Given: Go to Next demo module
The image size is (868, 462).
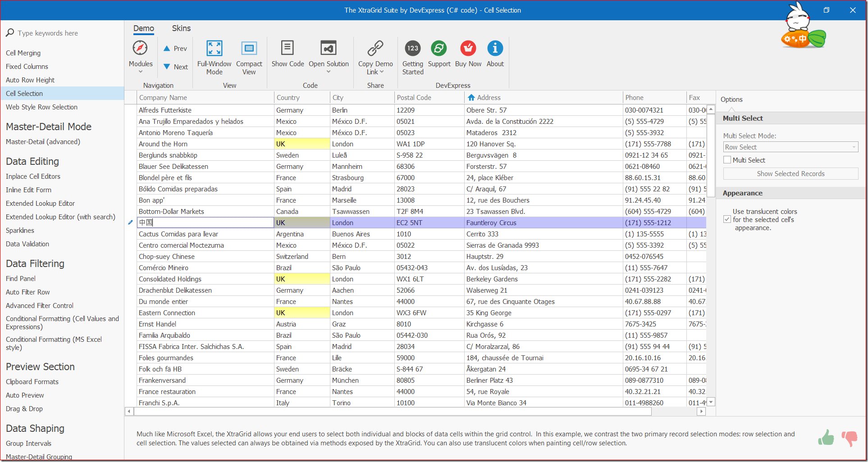Looking at the screenshot, I should tap(175, 67).
